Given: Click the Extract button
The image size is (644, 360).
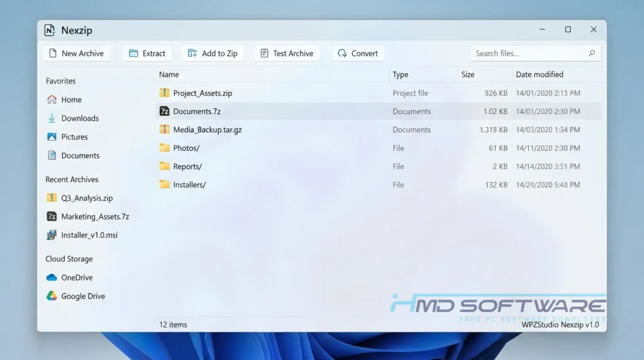Looking at the screenshot, I should (x=147, y=53).
